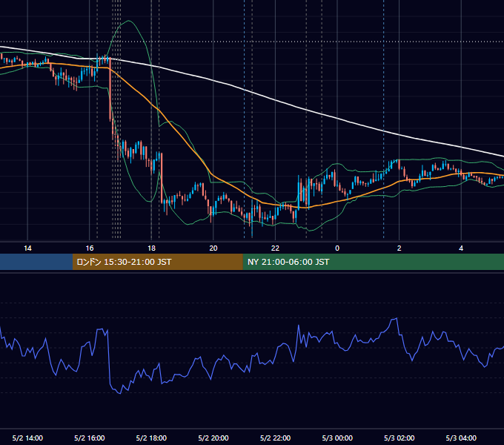The image size is (504, 445).
Task: Click the hour label 4 under price chart
Action: click(x=461, y=248)
